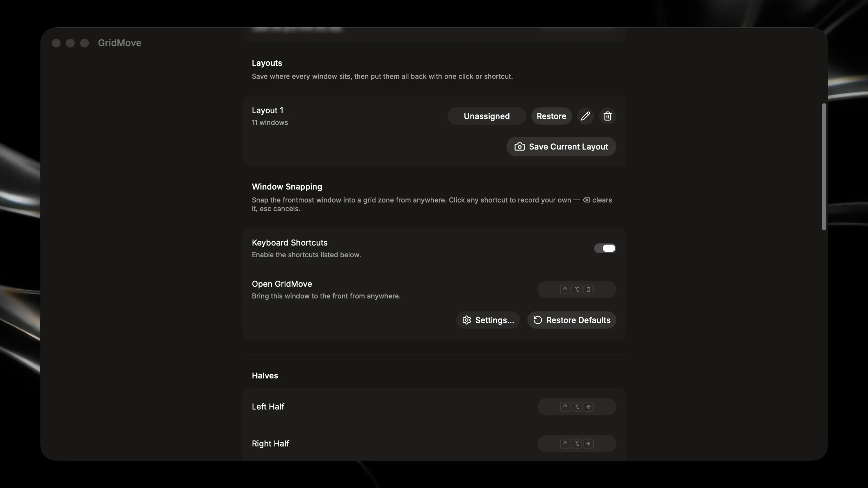Click the pencil edit icon for Layout 1

pos(585,116)
